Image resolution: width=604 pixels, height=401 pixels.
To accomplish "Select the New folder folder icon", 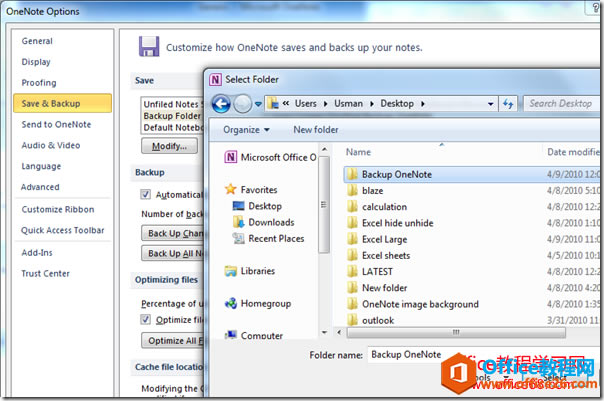I will [x=352, y=288].
